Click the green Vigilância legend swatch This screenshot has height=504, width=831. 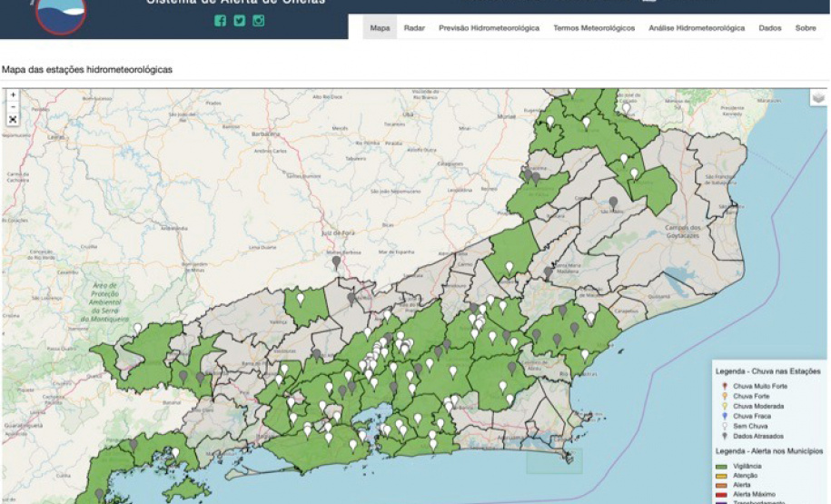click(722, 466)
